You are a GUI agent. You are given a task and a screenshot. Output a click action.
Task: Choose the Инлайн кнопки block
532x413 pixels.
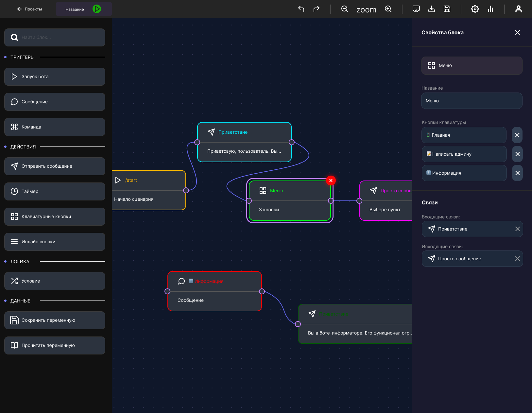click(55, 242)
